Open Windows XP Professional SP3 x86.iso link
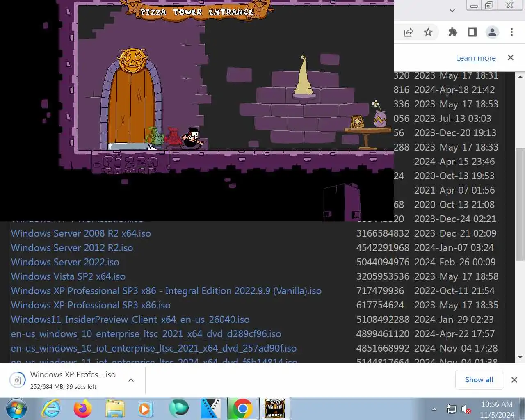 point(91,305)
